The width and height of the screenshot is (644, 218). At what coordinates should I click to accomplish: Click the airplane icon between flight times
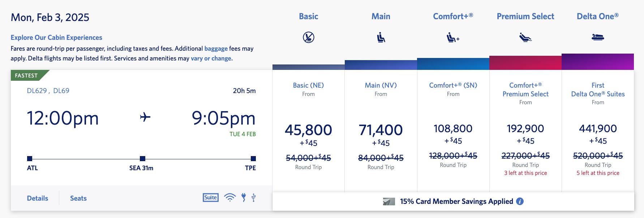pos(145,117)
